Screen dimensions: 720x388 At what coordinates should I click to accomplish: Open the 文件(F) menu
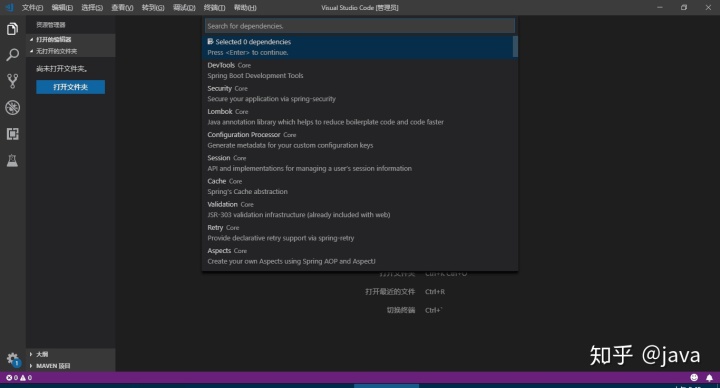coord(32,7)
